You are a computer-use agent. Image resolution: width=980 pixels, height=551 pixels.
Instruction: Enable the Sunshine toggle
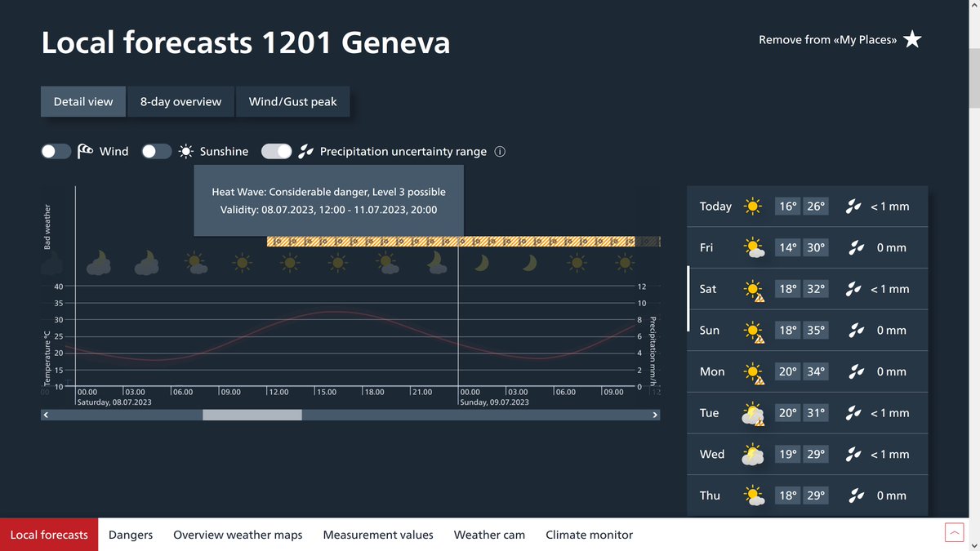(x=157, y=151)
